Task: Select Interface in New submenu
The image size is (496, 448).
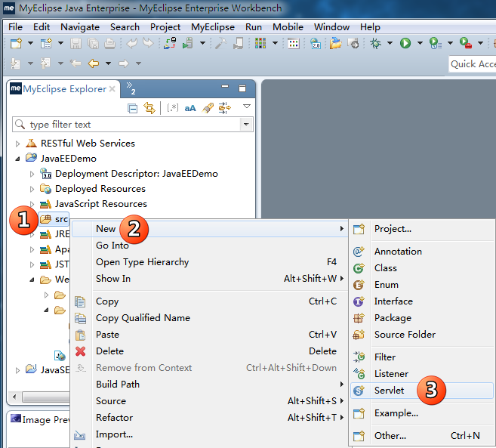Action: point(422,301)
